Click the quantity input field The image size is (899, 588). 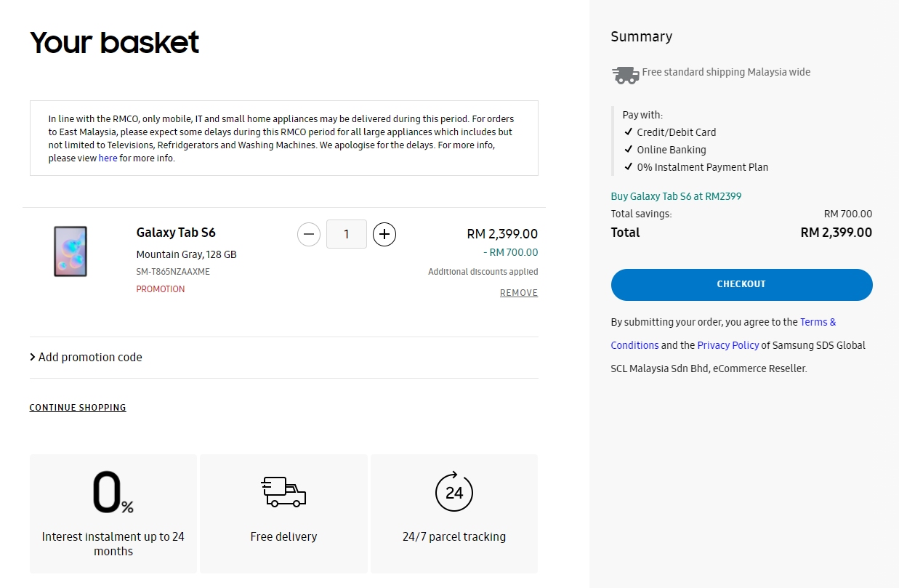[x=347, y=234]
